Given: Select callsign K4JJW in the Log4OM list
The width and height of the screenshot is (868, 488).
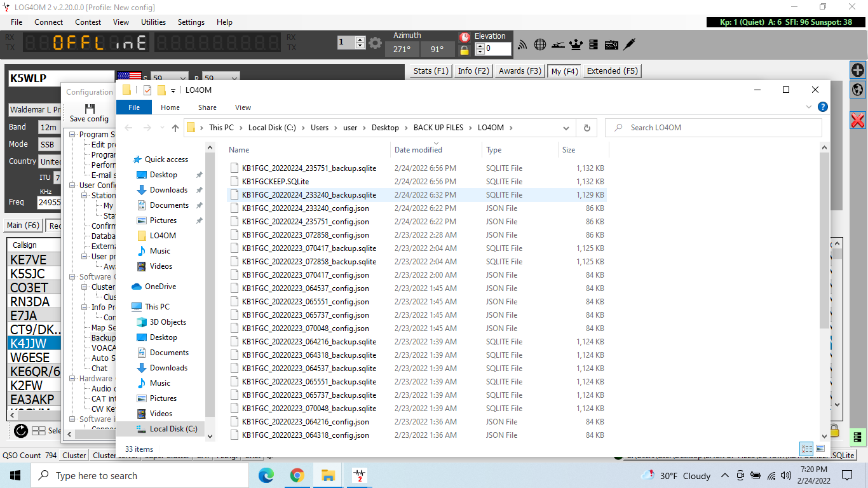Looking at the screenshot, I should 33,344.
